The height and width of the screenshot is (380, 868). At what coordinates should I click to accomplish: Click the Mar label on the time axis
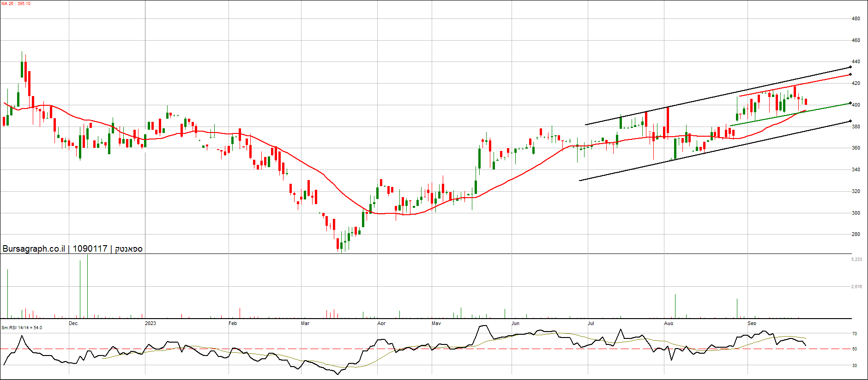[x=305, y=323]
